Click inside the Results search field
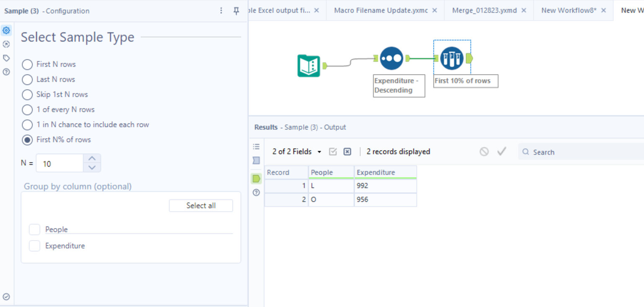The image size is (644, 307). (557, 152)
